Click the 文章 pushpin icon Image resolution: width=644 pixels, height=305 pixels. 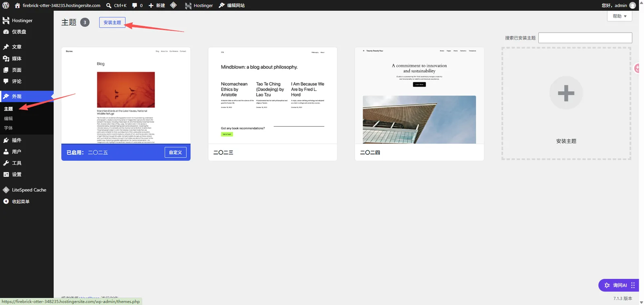coord(6,47)
